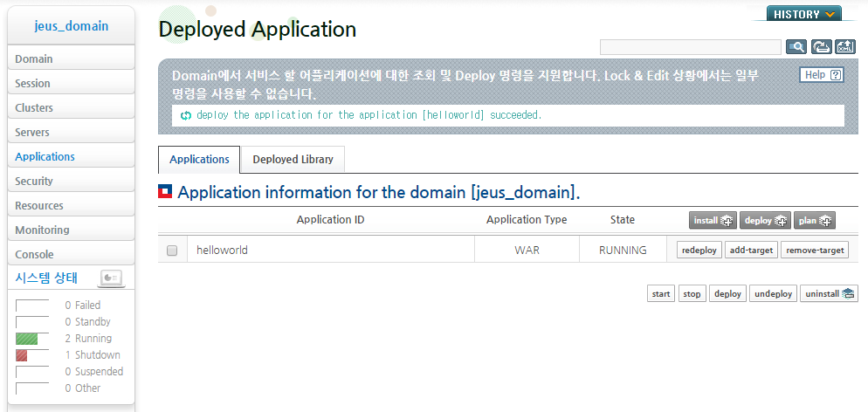Viewport: 868px width, 412px height.
Task: Click the State column header
Action: tap(623, 220)
